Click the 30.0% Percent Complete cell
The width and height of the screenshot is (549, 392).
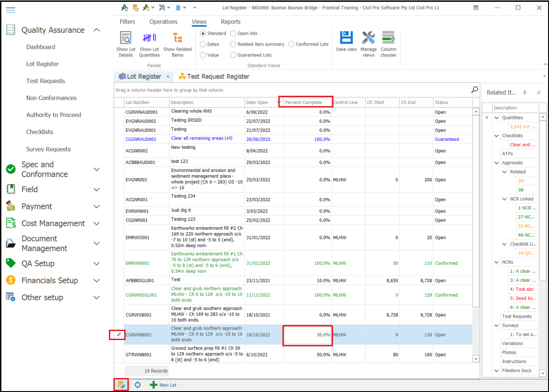tap(308, 335)
